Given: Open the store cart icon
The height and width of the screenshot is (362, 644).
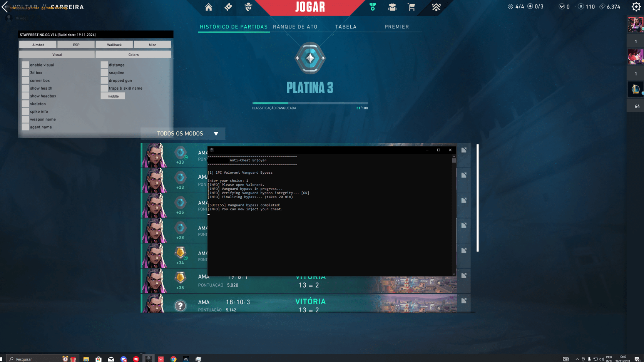Looking at the screenshot, I should point(411,7).
